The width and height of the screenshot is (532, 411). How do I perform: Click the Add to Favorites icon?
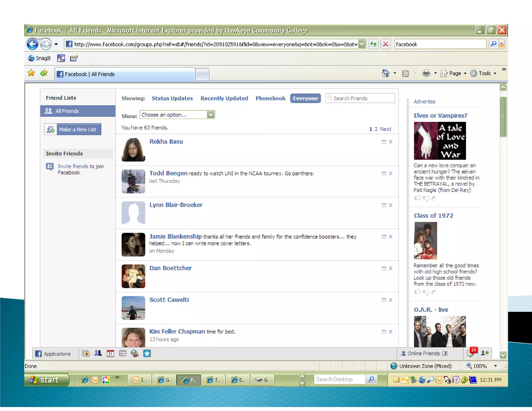[44, 73]
